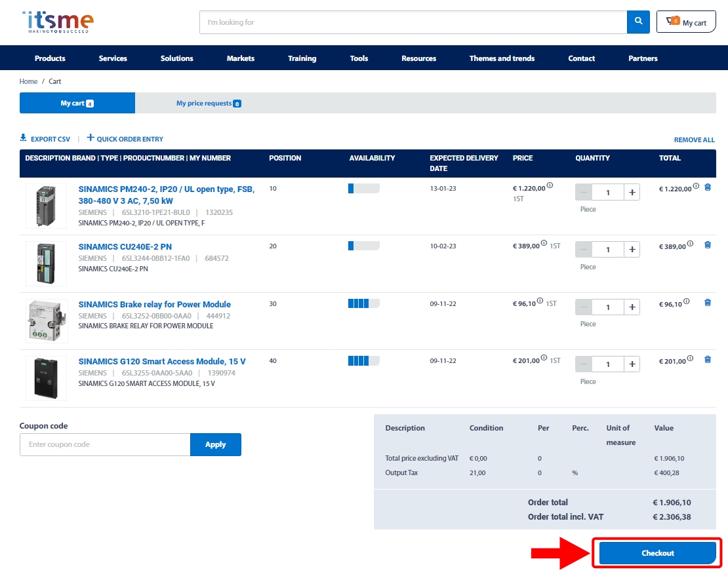Open SINAMICS Brake relay for Power Module link
This screenshot has height=578, width=728.
pyautogui.click(x=155, y=304)
